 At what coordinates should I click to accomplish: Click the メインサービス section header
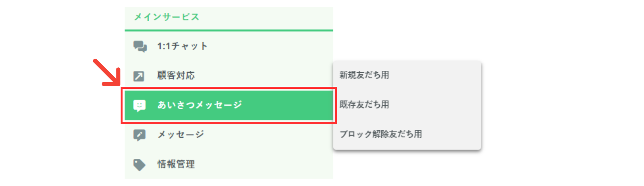point(167,17)
